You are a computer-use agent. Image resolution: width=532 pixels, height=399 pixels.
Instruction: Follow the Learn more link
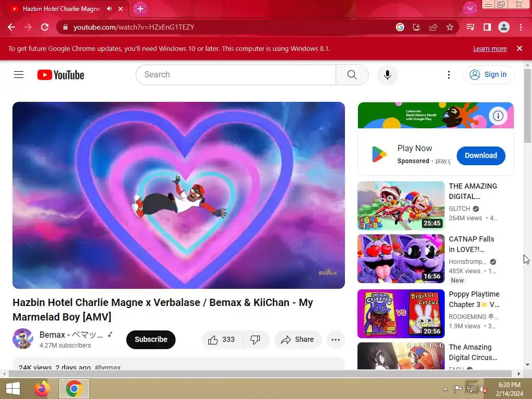pos(490,48)
